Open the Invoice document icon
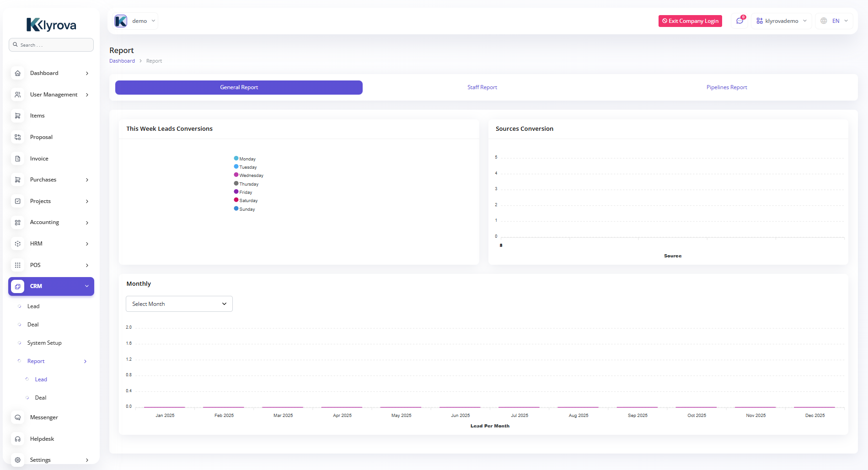This screenshot has width=868, height=470. (x=17, y=159)
